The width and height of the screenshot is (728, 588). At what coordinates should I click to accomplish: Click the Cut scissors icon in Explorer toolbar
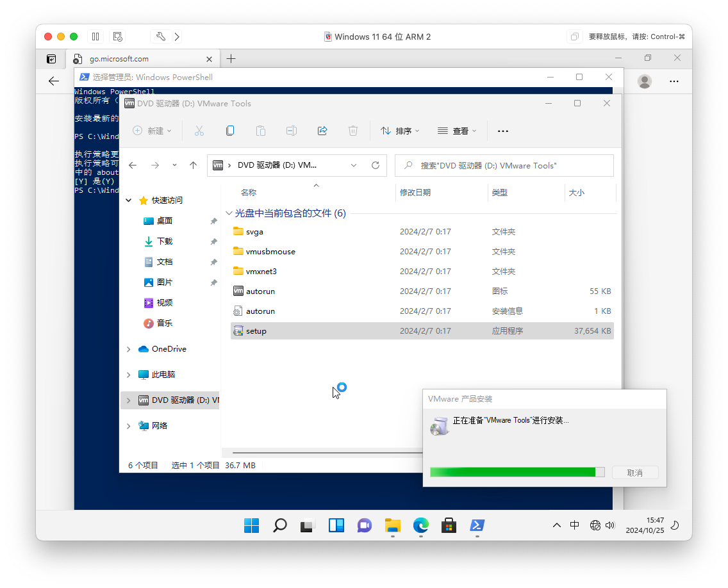(199, 131)
